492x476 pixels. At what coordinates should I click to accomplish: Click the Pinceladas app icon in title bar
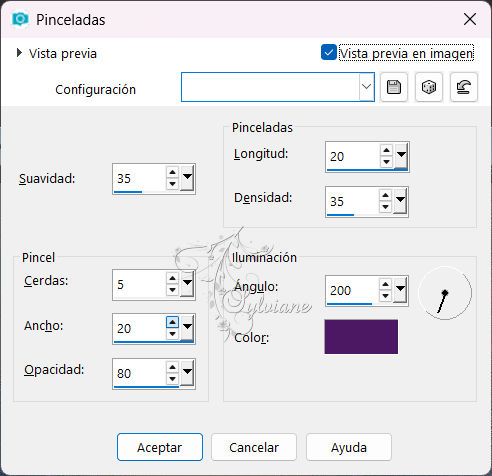pos(20,19)
